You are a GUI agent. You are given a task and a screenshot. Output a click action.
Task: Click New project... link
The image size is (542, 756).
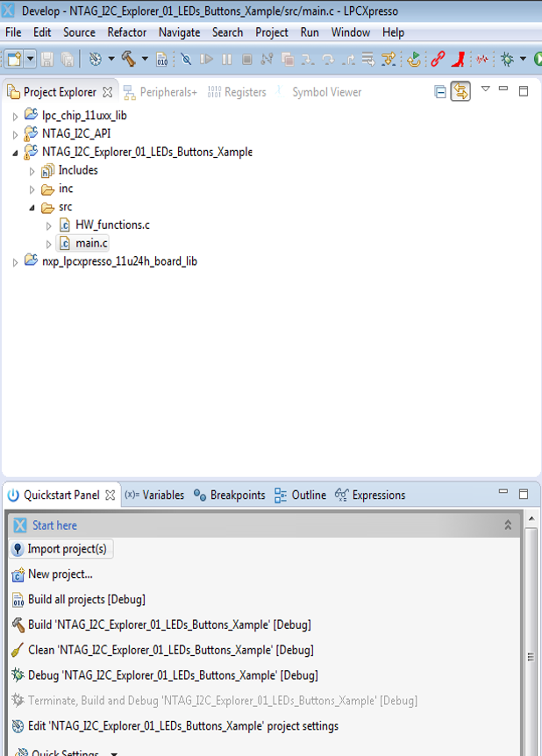coord(52,574)
